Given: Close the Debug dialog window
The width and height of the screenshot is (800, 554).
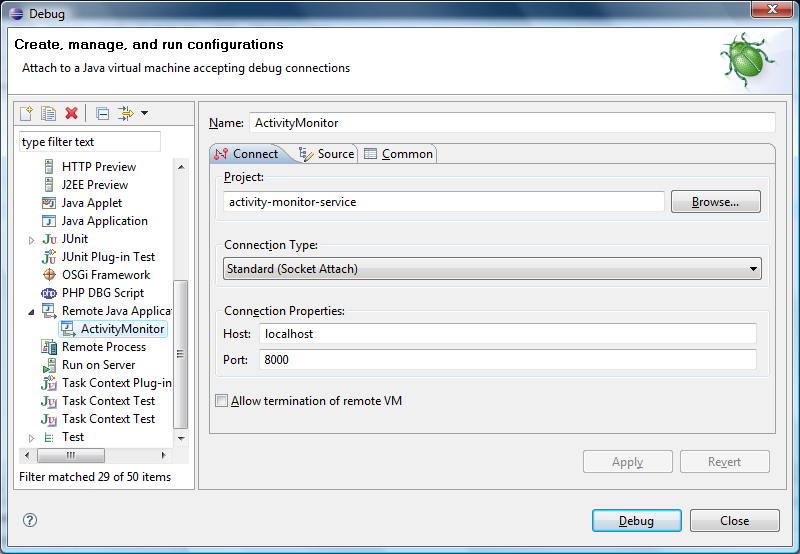Looking at the screenshot, I should click(x=772, y=9).
